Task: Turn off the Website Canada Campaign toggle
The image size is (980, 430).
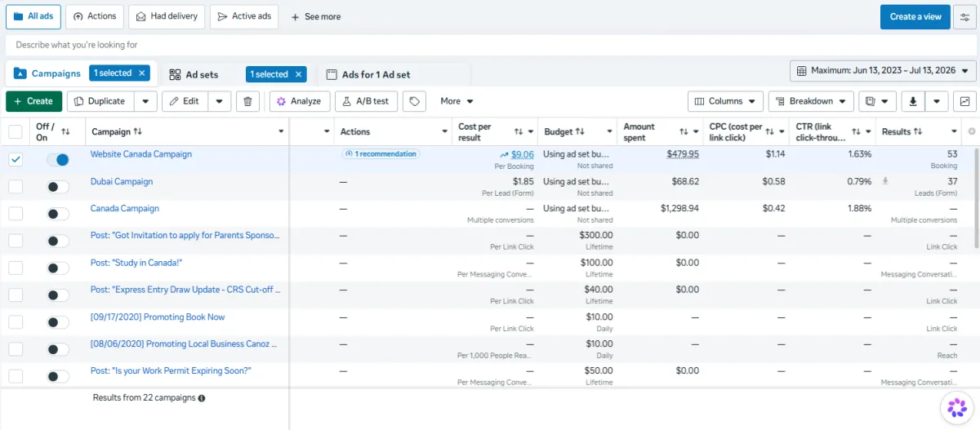Action: coord(57,160)
